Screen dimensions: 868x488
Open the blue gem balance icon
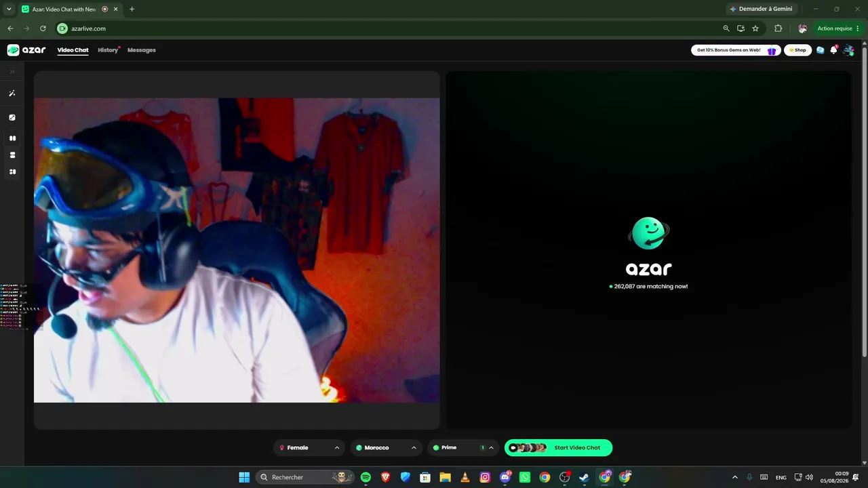(821, 50)
